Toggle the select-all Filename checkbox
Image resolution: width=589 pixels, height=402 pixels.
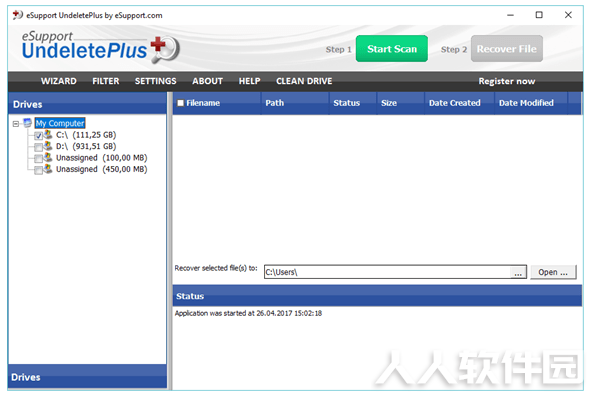[x=181, y=103]
